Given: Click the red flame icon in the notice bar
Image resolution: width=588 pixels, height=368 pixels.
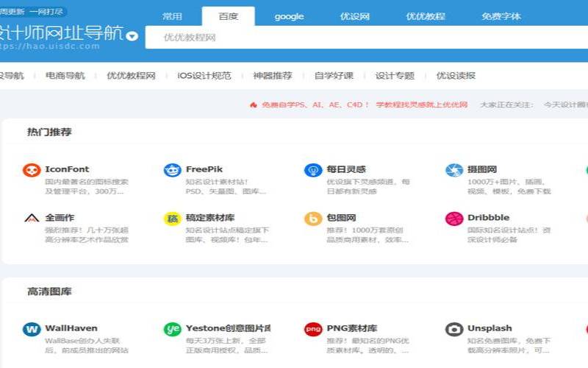Looking at the screenshot, I should (x=254, y=105).
